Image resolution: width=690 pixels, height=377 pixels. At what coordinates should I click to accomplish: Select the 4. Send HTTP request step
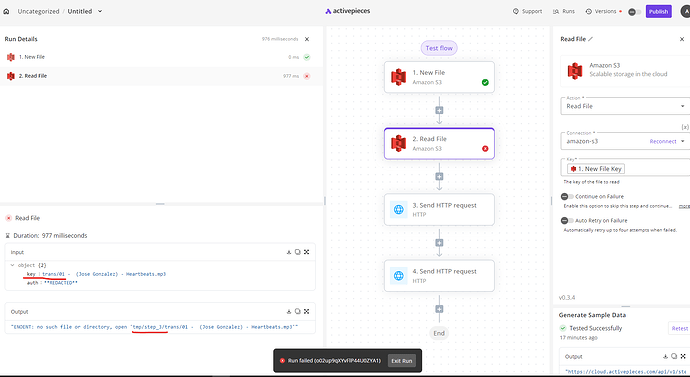439,276
